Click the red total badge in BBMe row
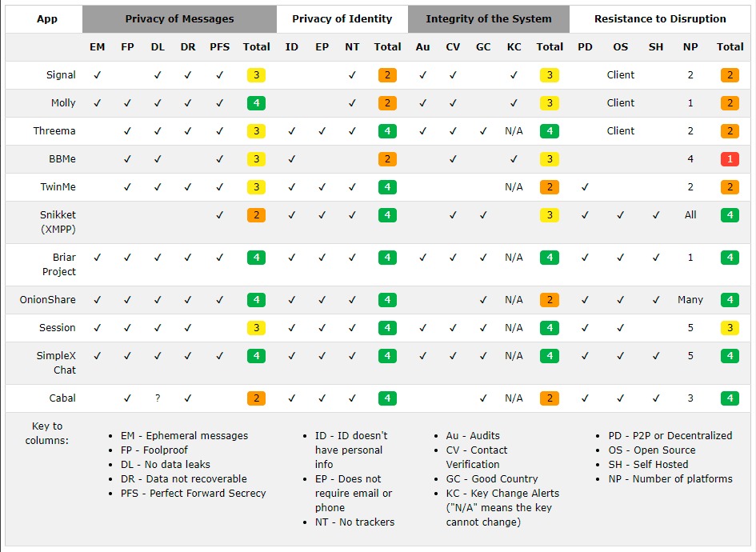Screen dimensions: 756x552 730,159
